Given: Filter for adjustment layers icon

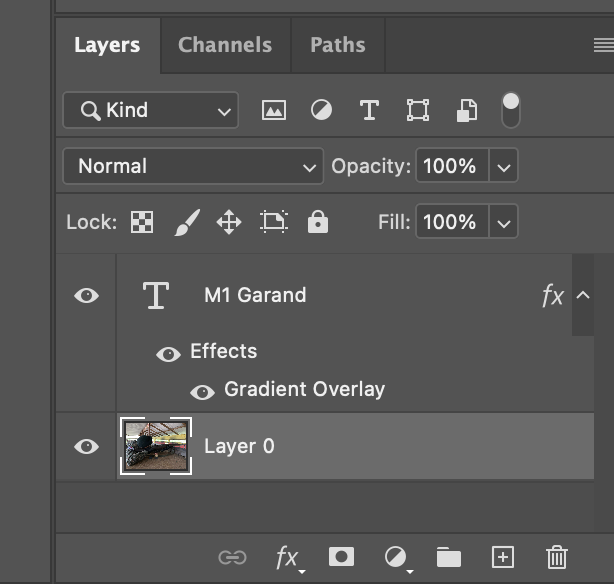Looking at the screenshot, I should point(321,110).
